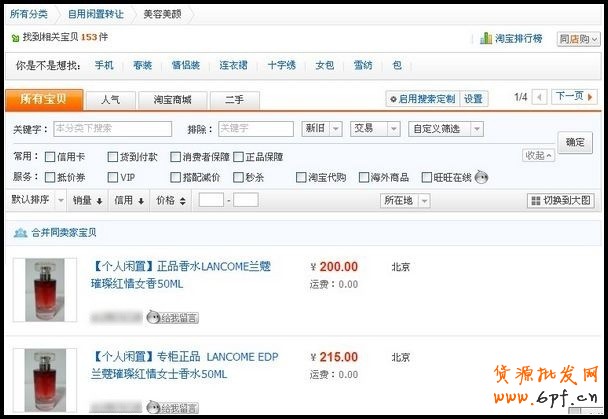The image size is (608, 419).
Task: Focus the 排除 keyword field
Action: click(256, 129)
